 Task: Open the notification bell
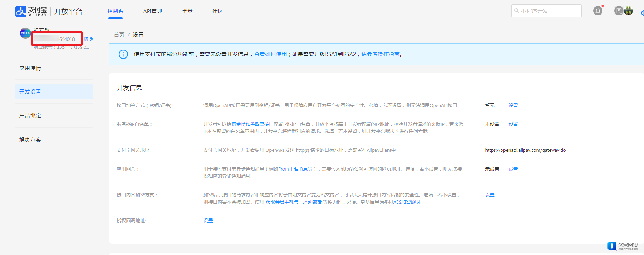pos(598,11)
